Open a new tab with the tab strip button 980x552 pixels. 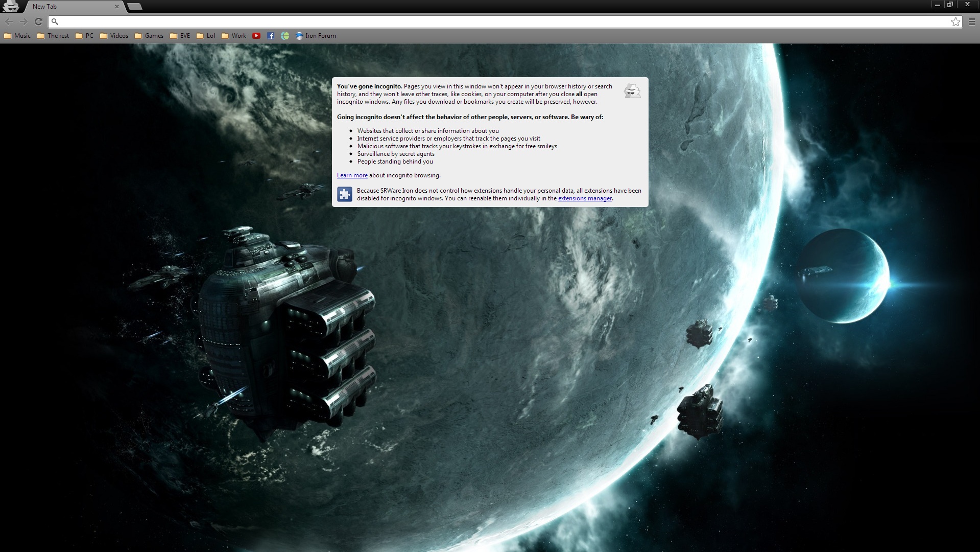[134, 7]
